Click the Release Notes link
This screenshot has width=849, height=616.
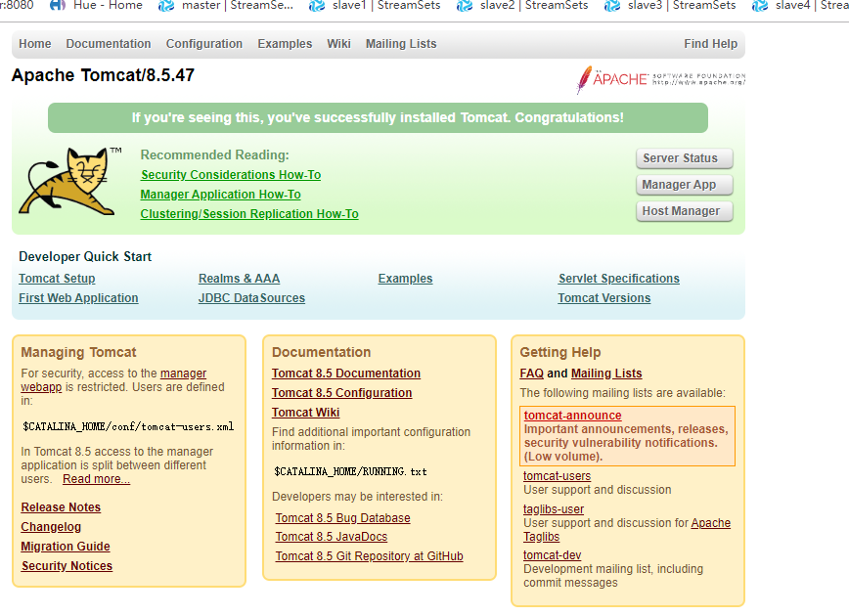(60, 507)
